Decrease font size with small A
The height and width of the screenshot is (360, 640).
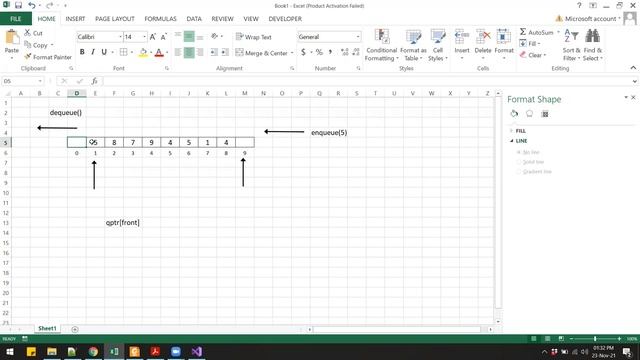tap(163, 37)
